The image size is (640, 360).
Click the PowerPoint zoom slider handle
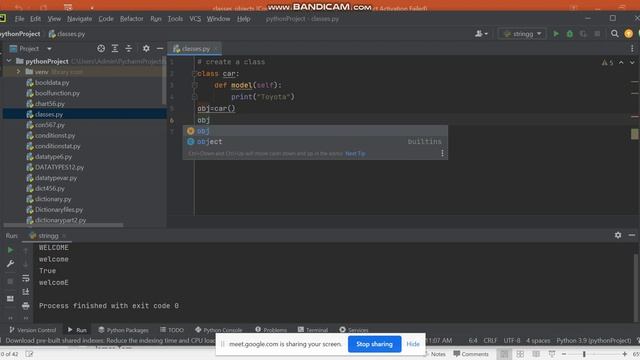[x=584, y=354]
